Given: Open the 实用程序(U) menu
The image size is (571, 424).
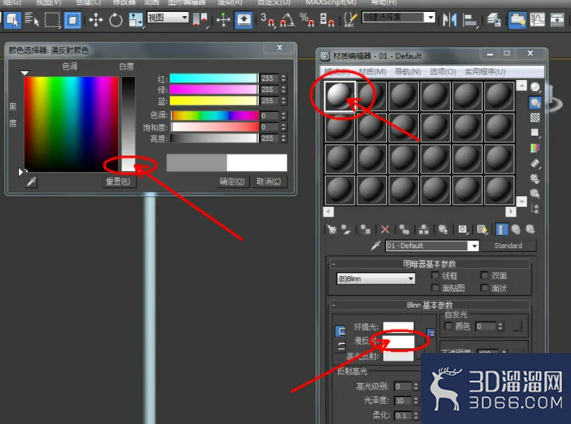Looking at the screenshot, I should tap(485, 72).
